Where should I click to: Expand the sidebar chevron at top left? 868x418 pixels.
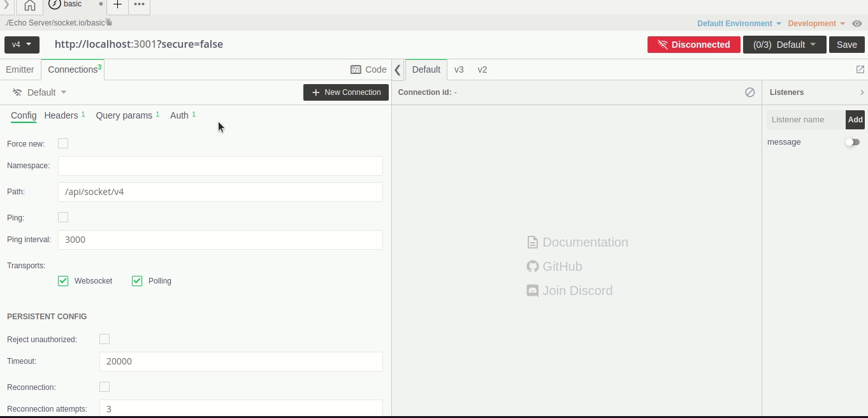(x=6, y=4)
